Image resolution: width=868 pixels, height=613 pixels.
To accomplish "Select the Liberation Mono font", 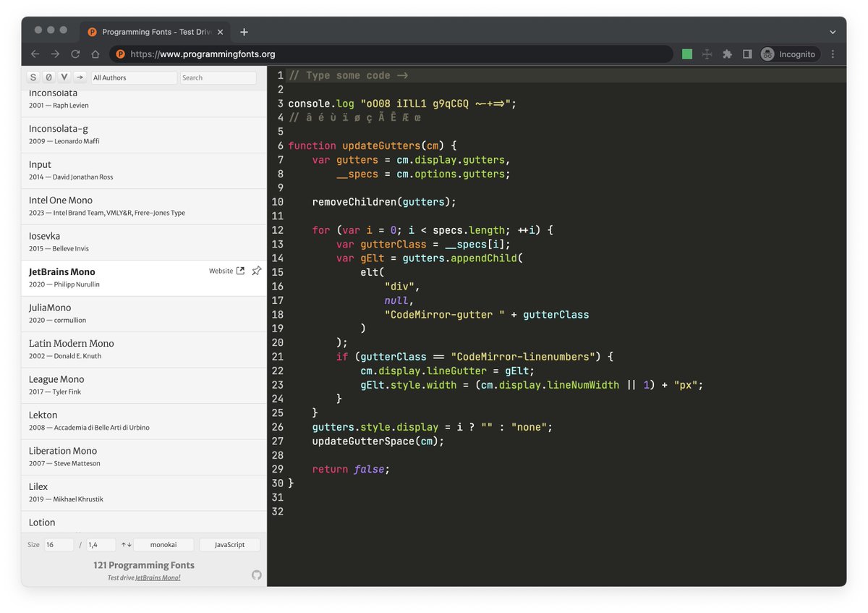I will tap(144, 457).
